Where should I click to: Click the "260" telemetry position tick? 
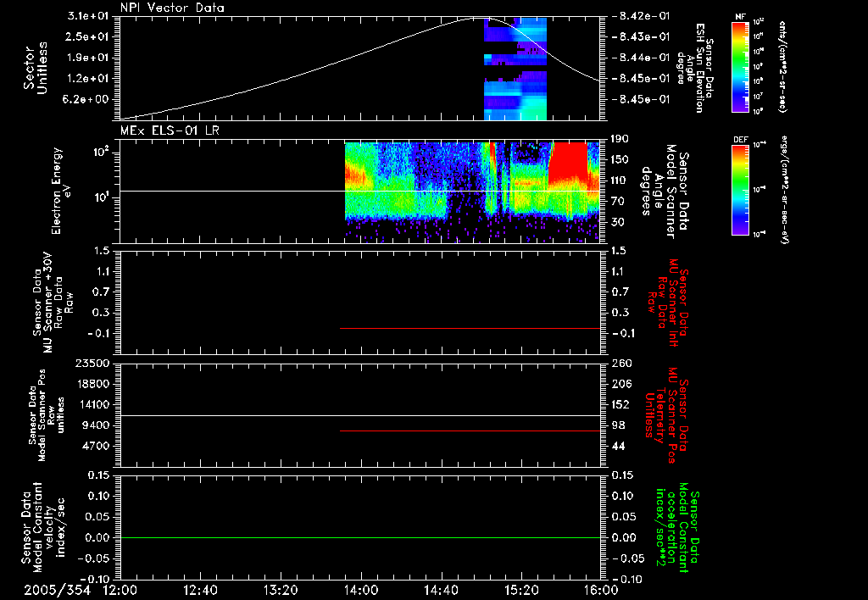pyautogui.click(x=621, y=364)
